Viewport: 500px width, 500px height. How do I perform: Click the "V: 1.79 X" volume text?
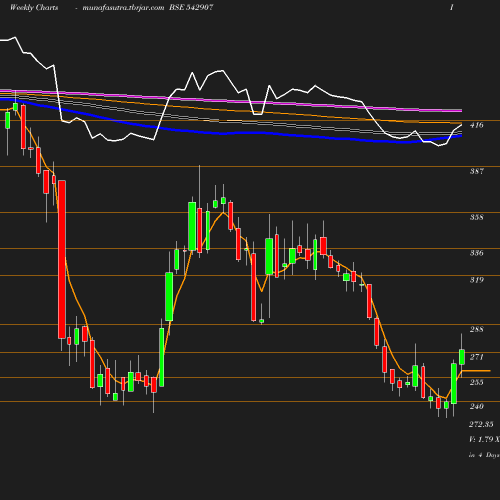pyautogui.click(x=484, y=439)
